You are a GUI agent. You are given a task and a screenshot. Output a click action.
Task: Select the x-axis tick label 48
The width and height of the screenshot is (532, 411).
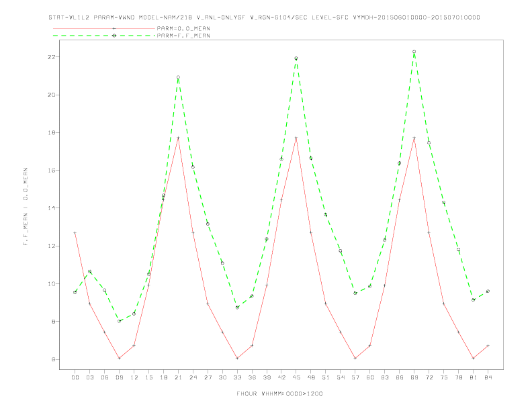(x=311, y=377)
